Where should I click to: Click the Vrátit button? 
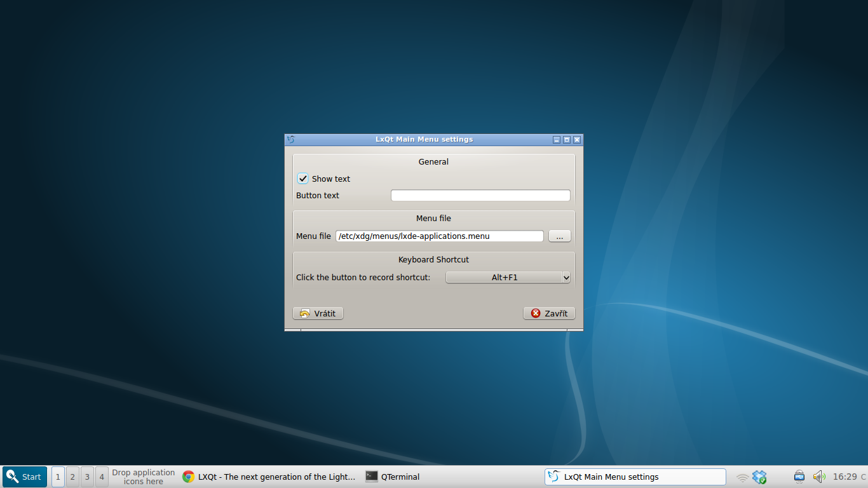click(318, 313)
